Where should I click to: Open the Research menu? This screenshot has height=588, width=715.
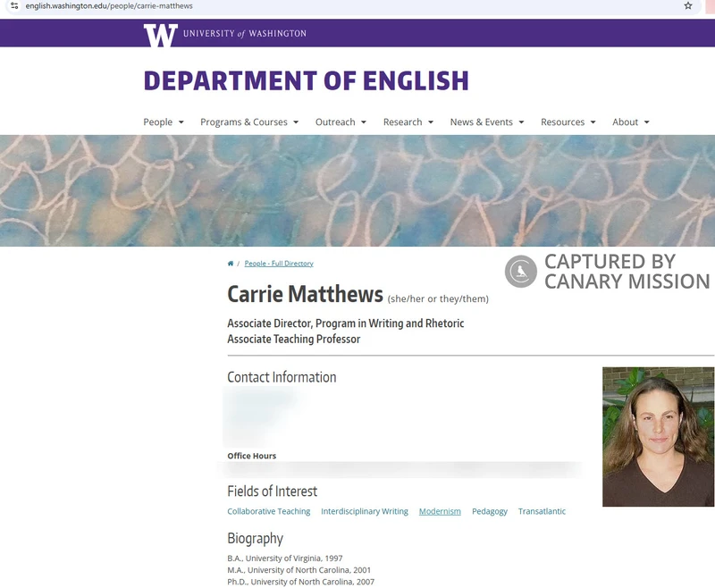click(x=403, y=122)
